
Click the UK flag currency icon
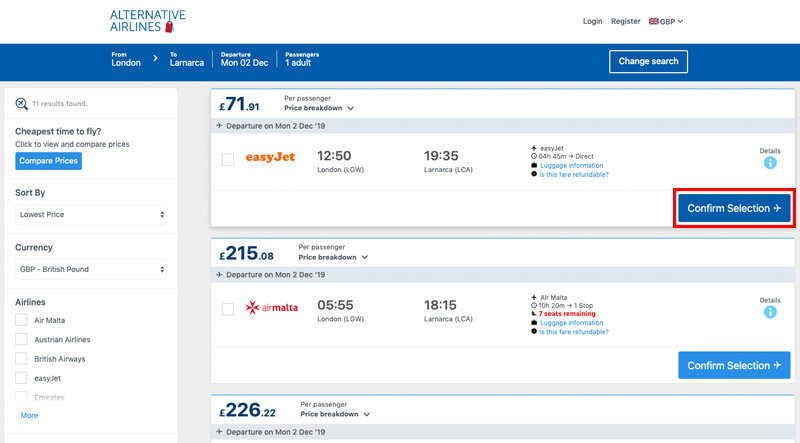click(654, 21)
